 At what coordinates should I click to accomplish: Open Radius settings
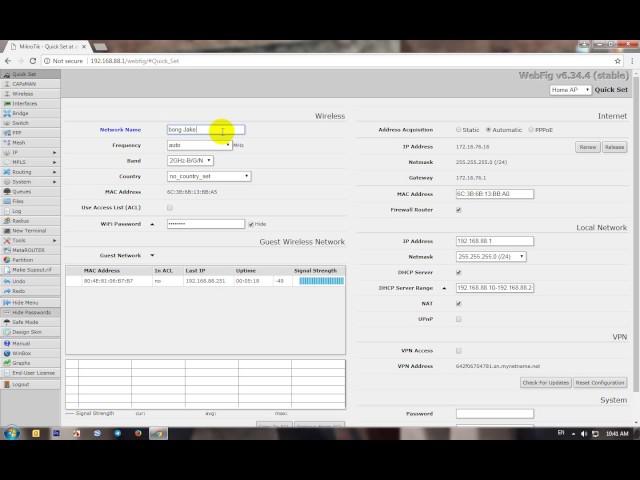pos(20,221)
